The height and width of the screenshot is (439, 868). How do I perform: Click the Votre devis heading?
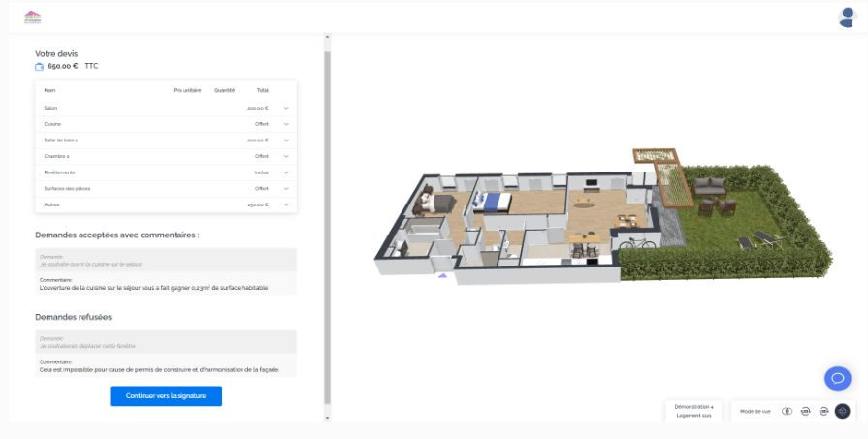click(56, 53)
